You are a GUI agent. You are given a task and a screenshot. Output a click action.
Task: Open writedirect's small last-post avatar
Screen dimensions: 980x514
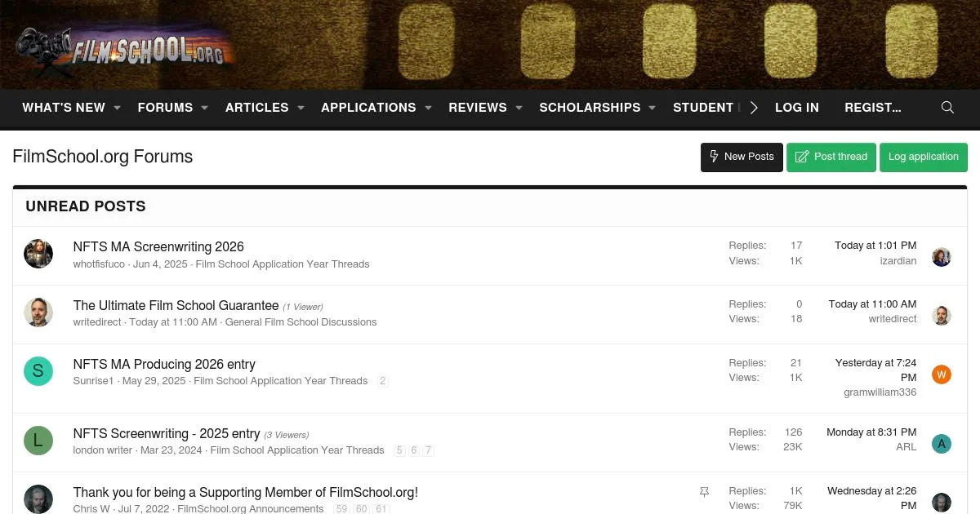click(942, 316)
